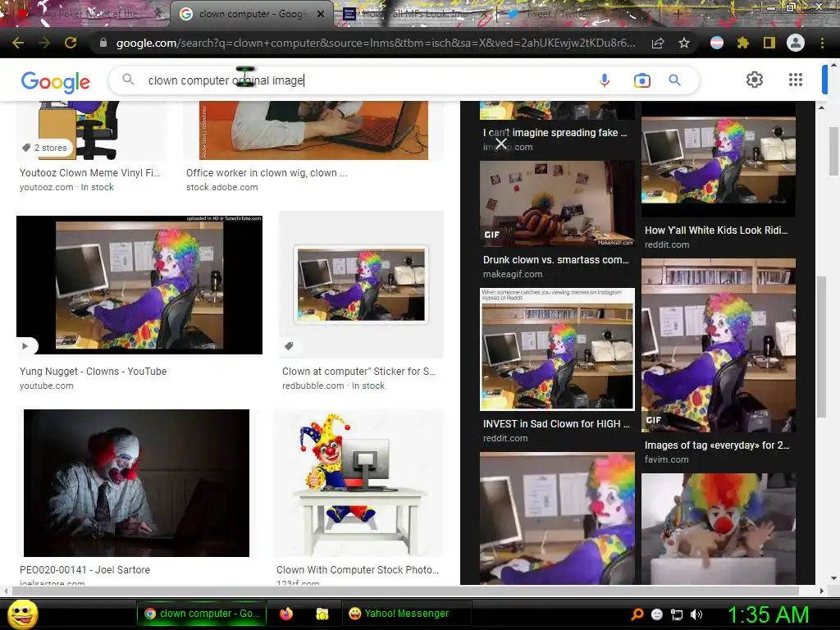This screenshot has width=840, height=630.
Task: Close the image preview panel with X
Action: [501, 143]
